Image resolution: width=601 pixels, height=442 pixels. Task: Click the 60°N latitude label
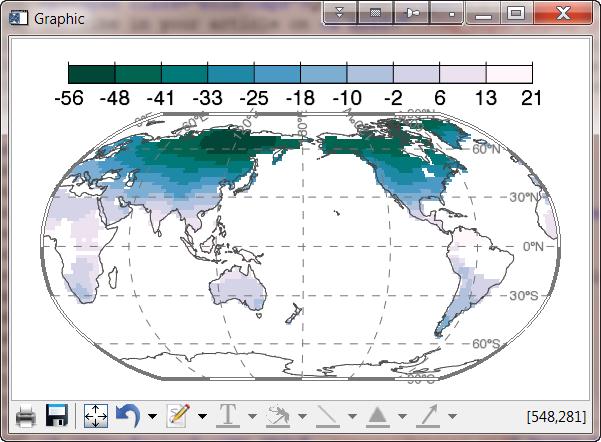click(x=486, y=149)
